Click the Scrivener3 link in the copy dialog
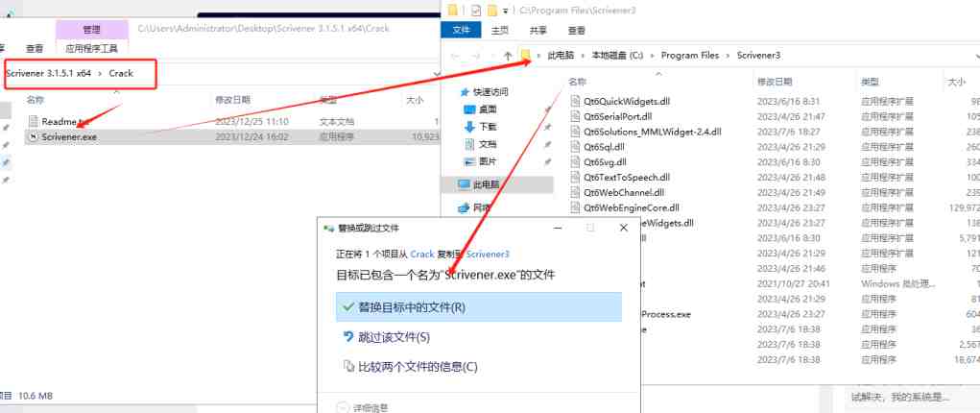This screenshot has width=980, height=413. pyautogui.click(x=488, y=255)
